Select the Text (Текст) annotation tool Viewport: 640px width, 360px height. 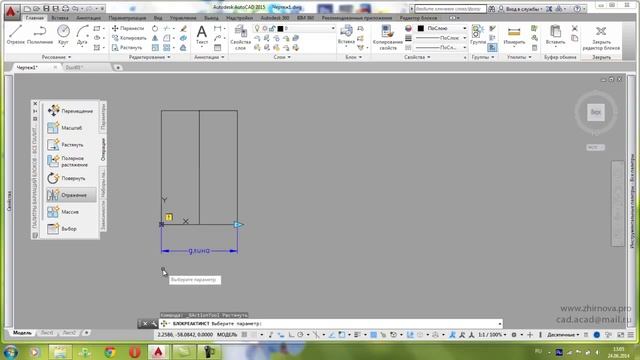click(x=202, y=35)
